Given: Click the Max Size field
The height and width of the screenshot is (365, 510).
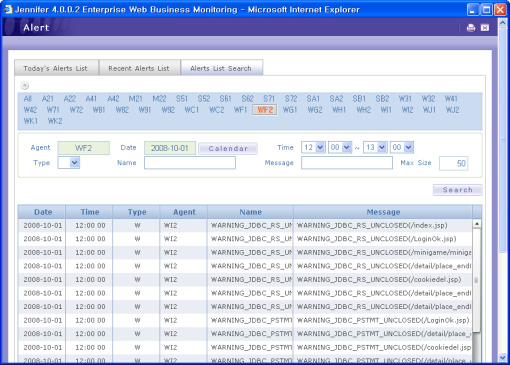Looking at the screenshot, I should (x=454, y=163).
